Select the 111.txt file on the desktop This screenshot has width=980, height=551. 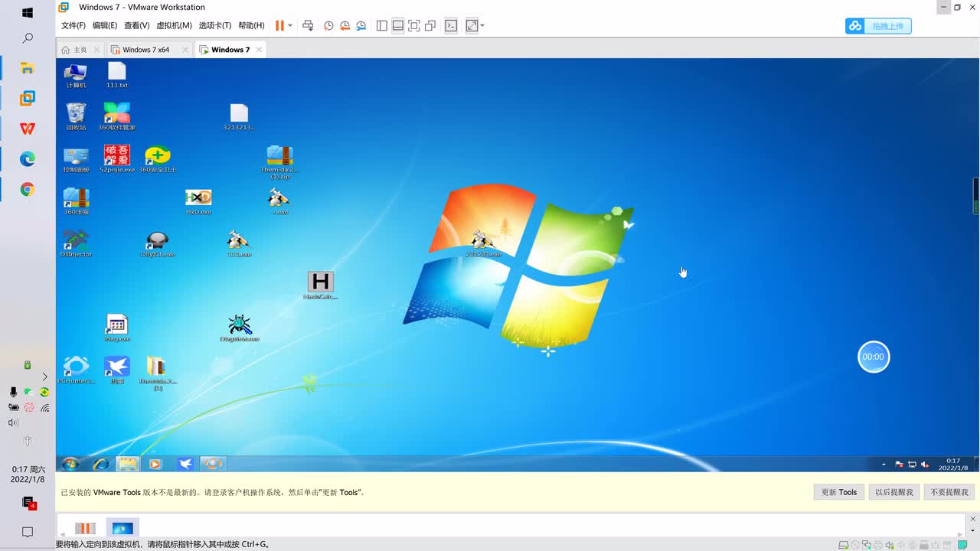(x=117, y=76)
